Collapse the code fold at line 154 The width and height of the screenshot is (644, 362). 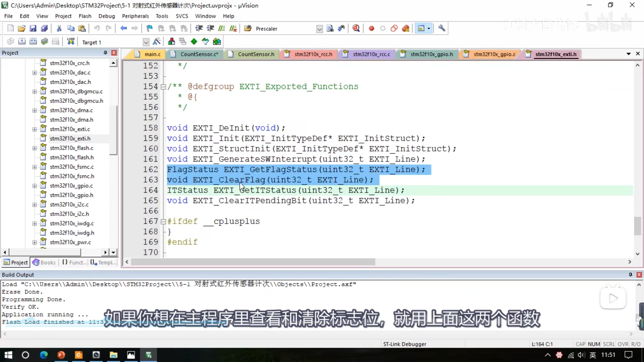163,87
